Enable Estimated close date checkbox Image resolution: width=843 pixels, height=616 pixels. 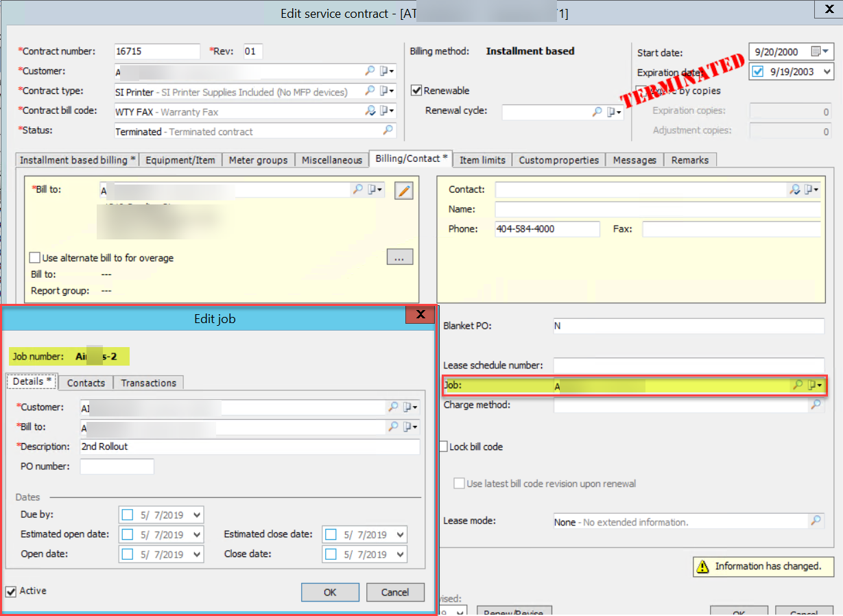coord(331,534)
